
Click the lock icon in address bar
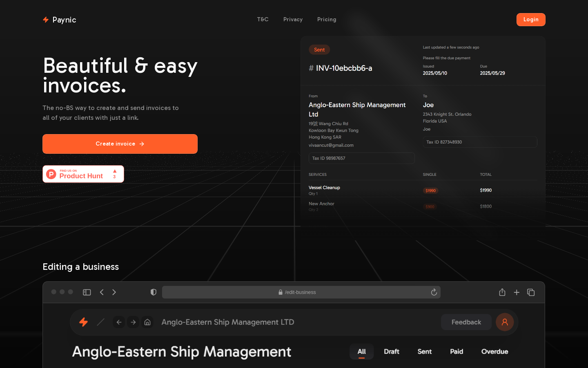coord(281,292)
